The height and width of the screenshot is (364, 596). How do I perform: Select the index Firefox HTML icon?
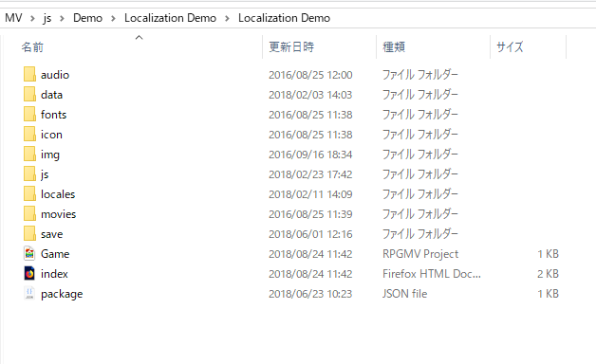click(x=29, y=274)
